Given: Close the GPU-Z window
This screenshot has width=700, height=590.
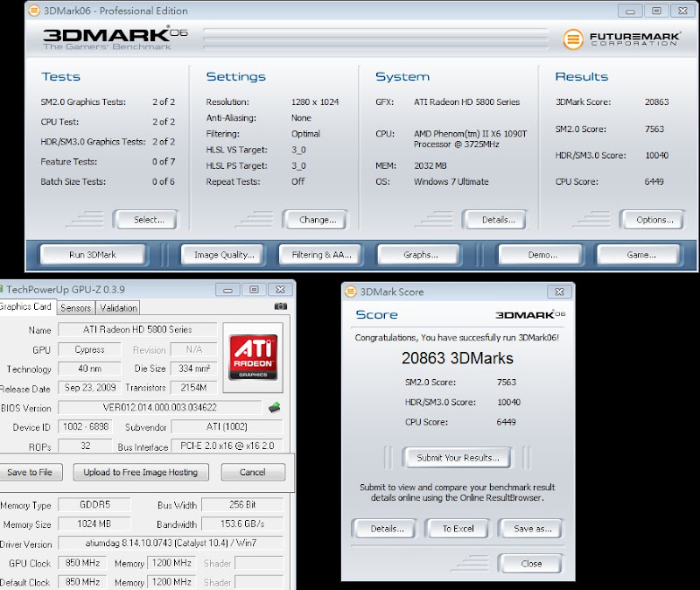Looking at the screenshot, I should [x=280, y=290].
